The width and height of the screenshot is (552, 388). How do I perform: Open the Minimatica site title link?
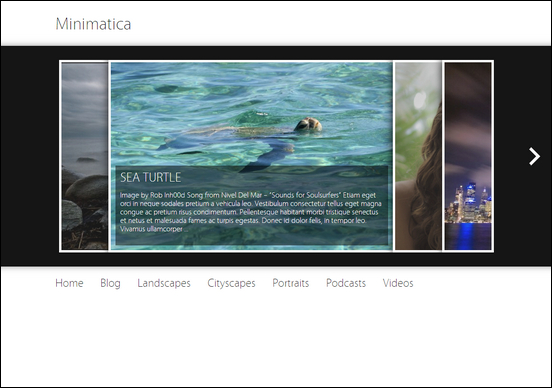[93, 24]
